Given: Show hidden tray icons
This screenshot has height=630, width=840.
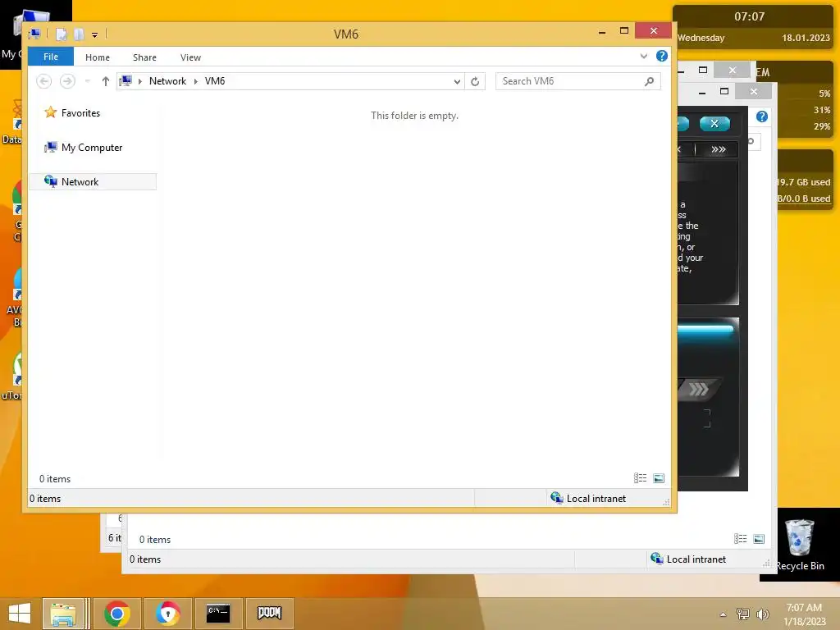Looking at the screenshot, I should pyautogui.click(x=724, y=614).
